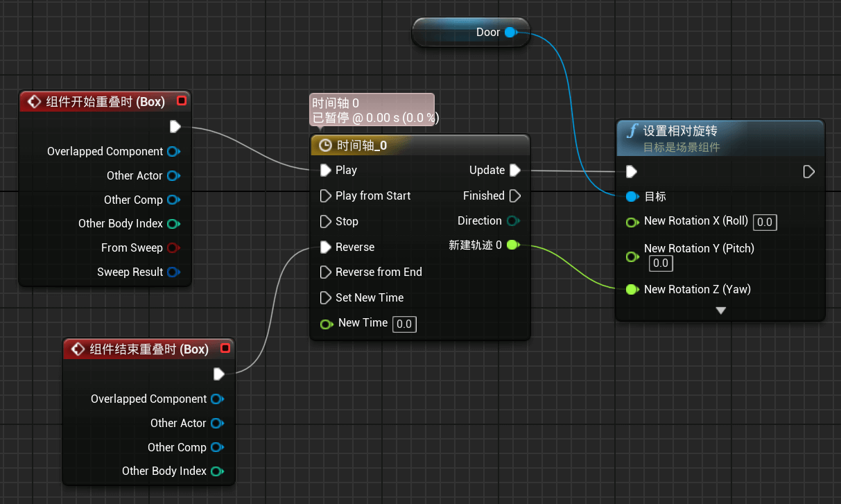Screen dimensions: 841x504
Task: Click Other Actor pin on 组件结束重叠时 node
Action: click(218, 423)
